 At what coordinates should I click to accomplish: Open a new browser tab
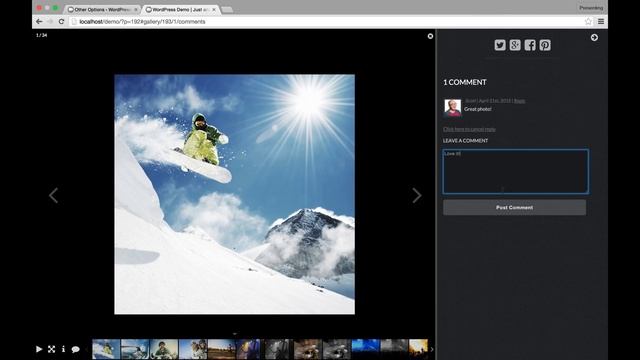pyautogui.click(x=227, y=9)
